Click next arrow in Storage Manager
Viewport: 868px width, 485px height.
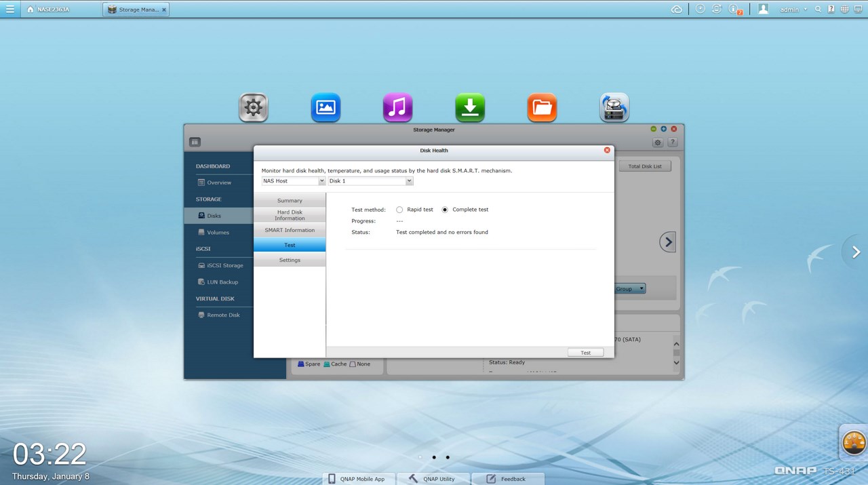tap(668, 241)
